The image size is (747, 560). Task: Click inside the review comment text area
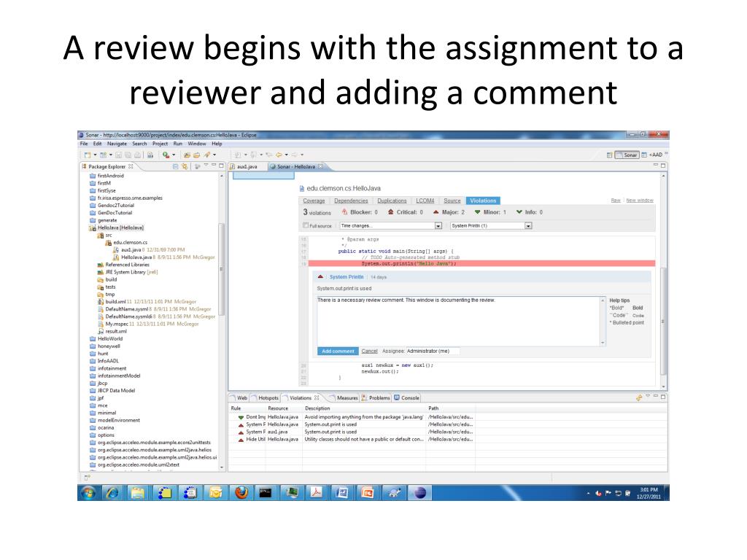point(456,321)
